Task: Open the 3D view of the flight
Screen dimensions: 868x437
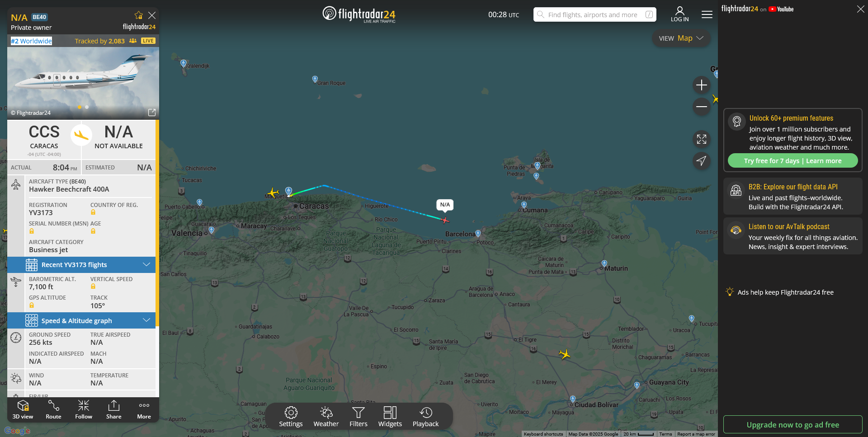Action: 23,409
